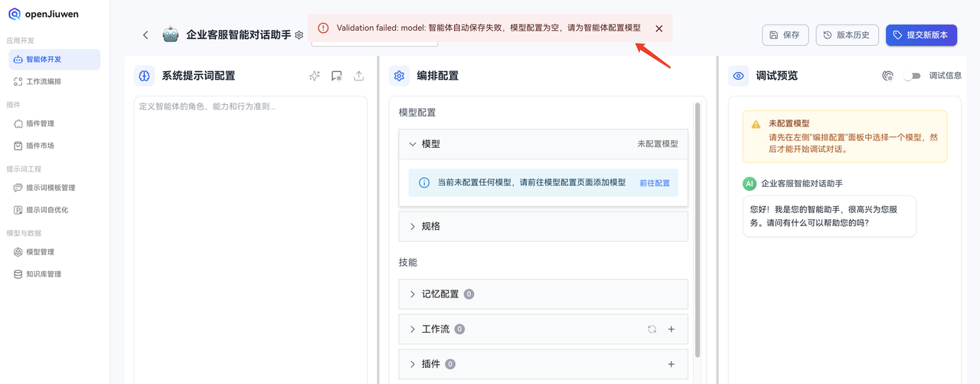Click the 技能 heading
The height and width of the screenshot is (384, 980).
[x=408, y=262]
